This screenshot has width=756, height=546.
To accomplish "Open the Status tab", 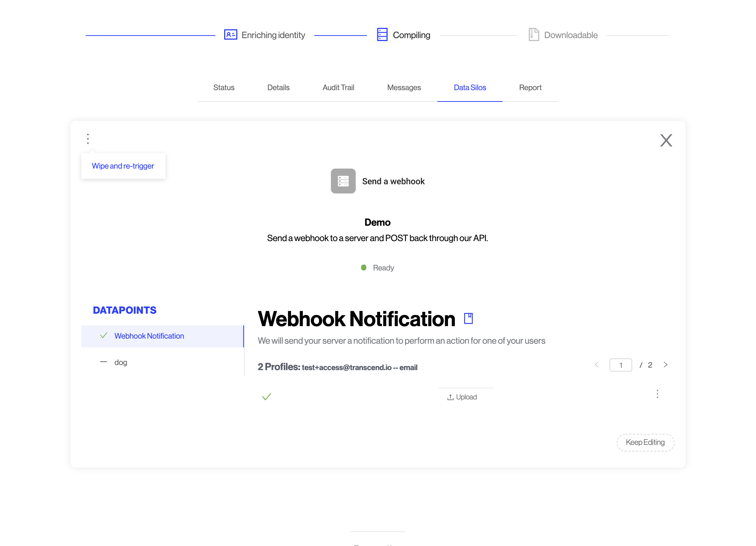I will 224,88.
